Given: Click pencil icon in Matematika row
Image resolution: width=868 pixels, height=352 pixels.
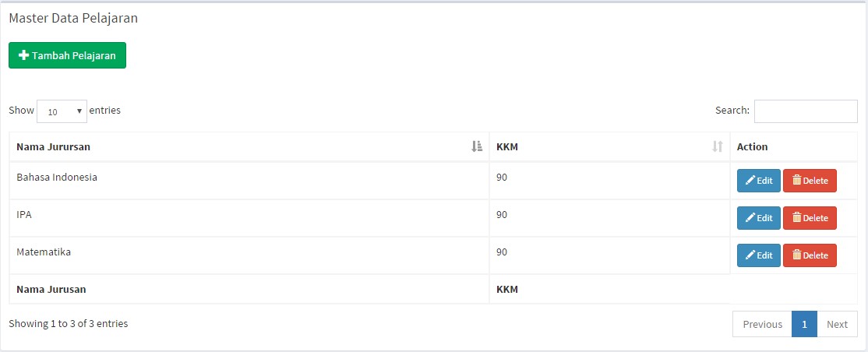Looking at the screenshot, I should pyautogui.click(x=750, y=255).
